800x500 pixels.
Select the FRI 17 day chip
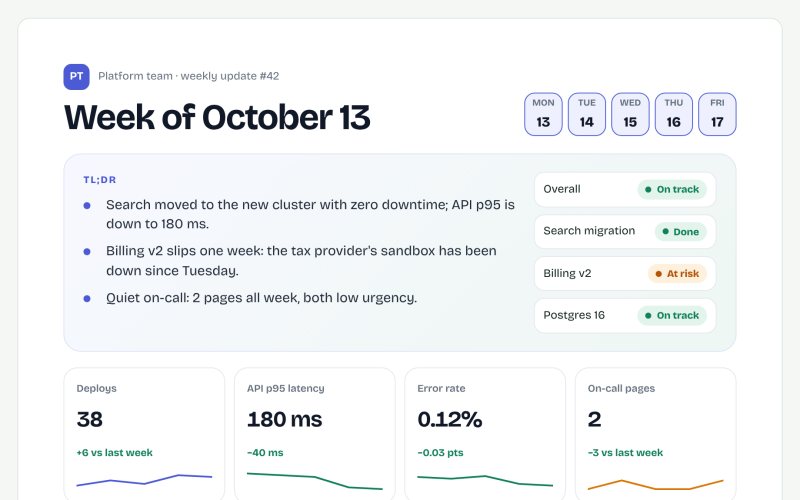[x=717, y=114]
